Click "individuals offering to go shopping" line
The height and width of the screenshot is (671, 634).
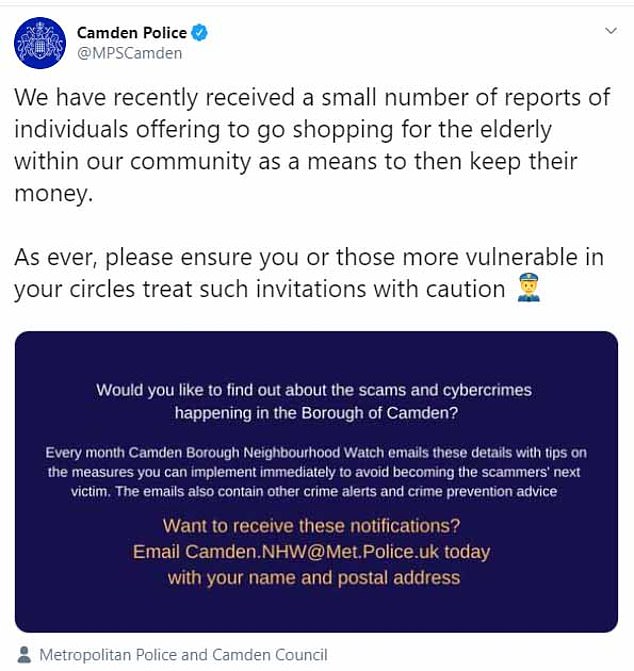point(283,130)
